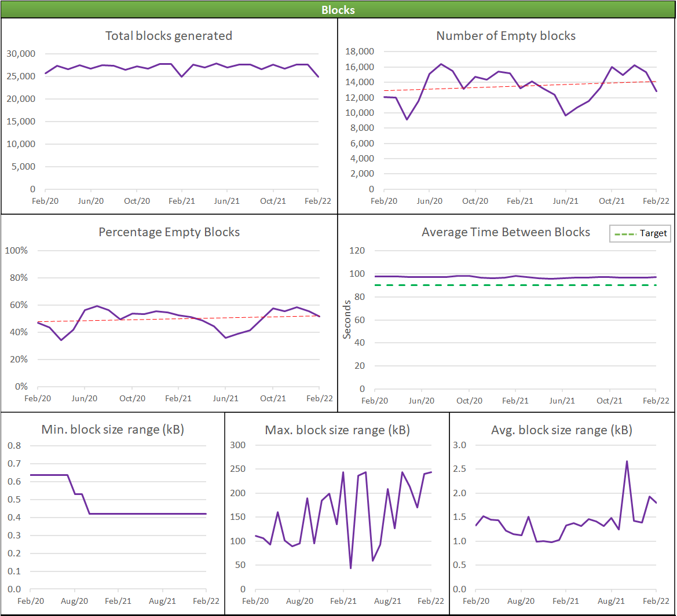The image size is (677, 616).
Task: Click the Target legend box
Action: [640, 233]
